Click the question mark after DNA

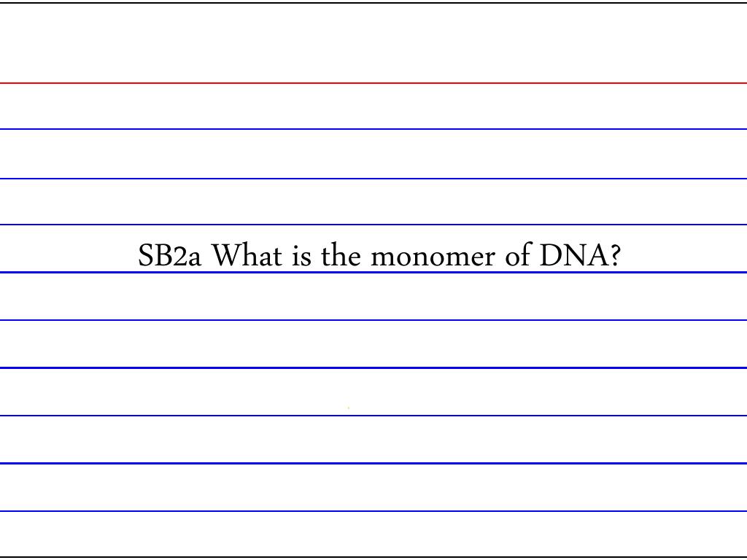[x=616, y=255]
